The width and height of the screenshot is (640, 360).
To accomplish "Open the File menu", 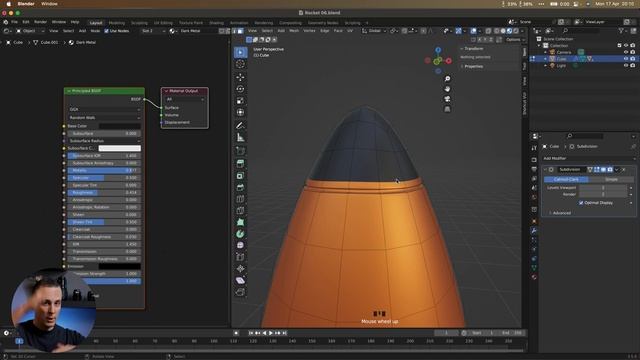I will (14, 22).
